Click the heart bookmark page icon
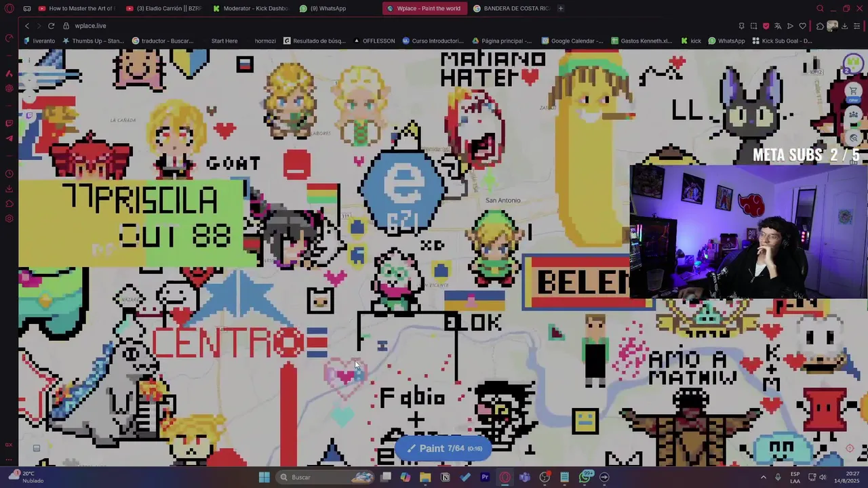Screen dimensions: 868x488 tap(802, 26)
